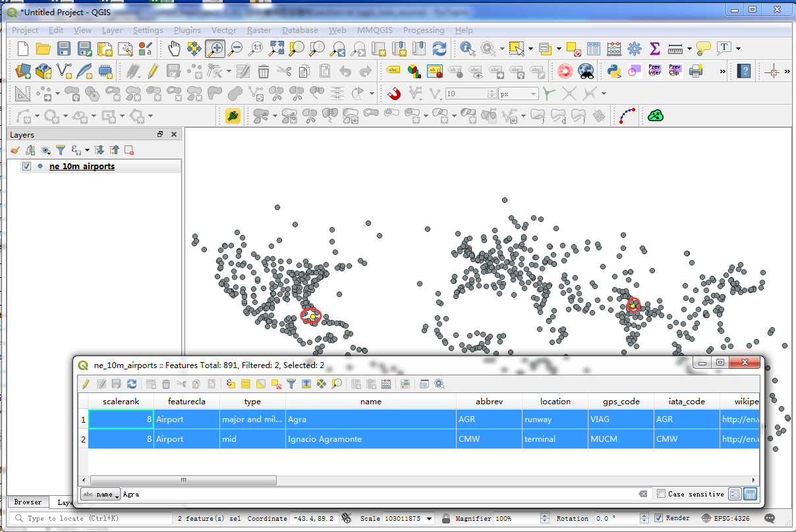Image resolution: width=796 pixels, height=532 pixels.
Task: Open the Help contents book icon
Action: tap(744, 70)
